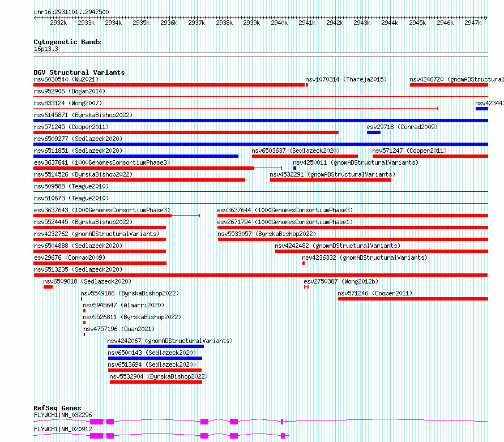504x442 pixels.
Task: Click the short red nsv6509818 bar
Action: [x=48, y=287]
